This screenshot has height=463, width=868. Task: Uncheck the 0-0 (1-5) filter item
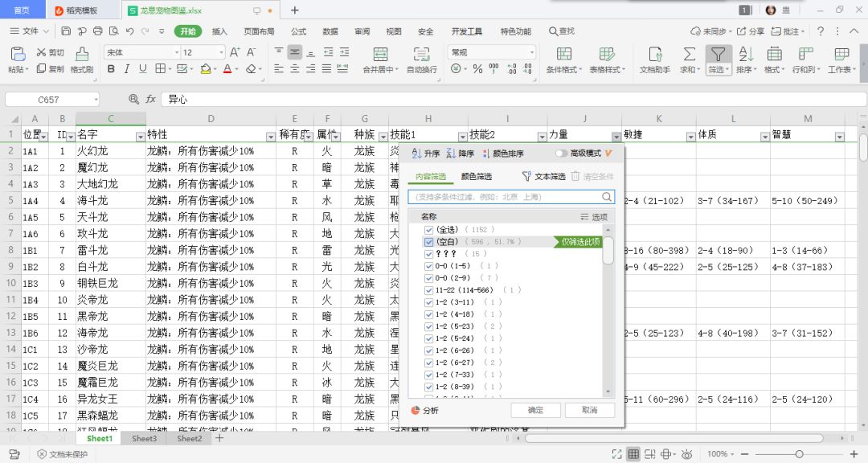click(428, 266)
